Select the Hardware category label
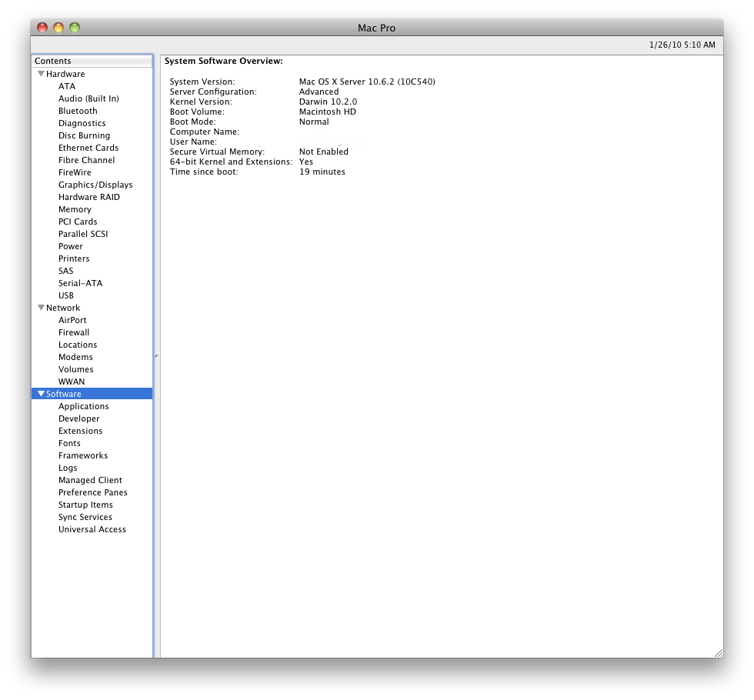Viewport: 754px width, 700px height. point(65,74)
